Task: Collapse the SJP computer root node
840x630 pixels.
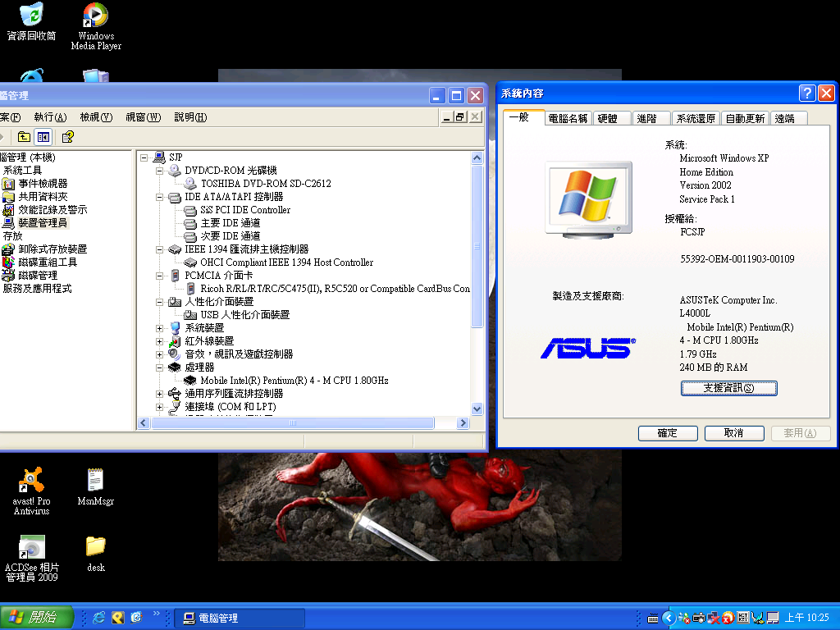Action: [144, 157]
